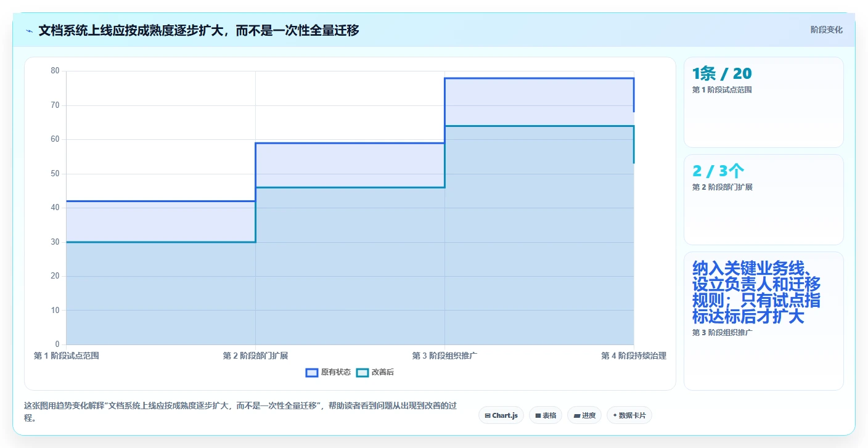Click the 1条 / 20 card value
868x448 pixels.
tap(722, 74)
